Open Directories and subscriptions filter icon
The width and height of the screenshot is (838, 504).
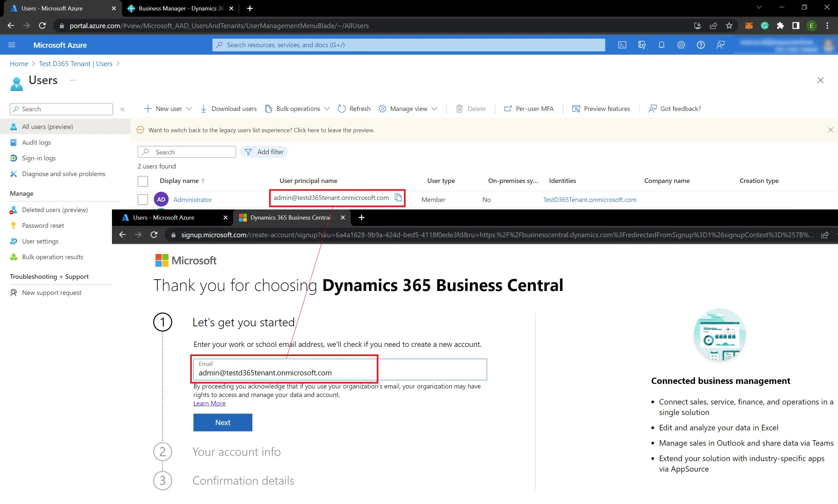coord(642,45)
